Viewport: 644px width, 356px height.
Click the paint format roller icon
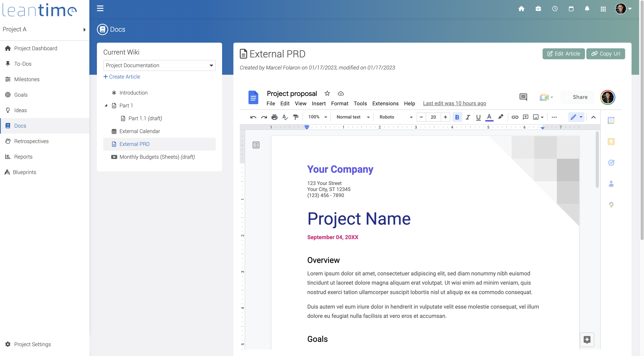click(x=296, y=117)
